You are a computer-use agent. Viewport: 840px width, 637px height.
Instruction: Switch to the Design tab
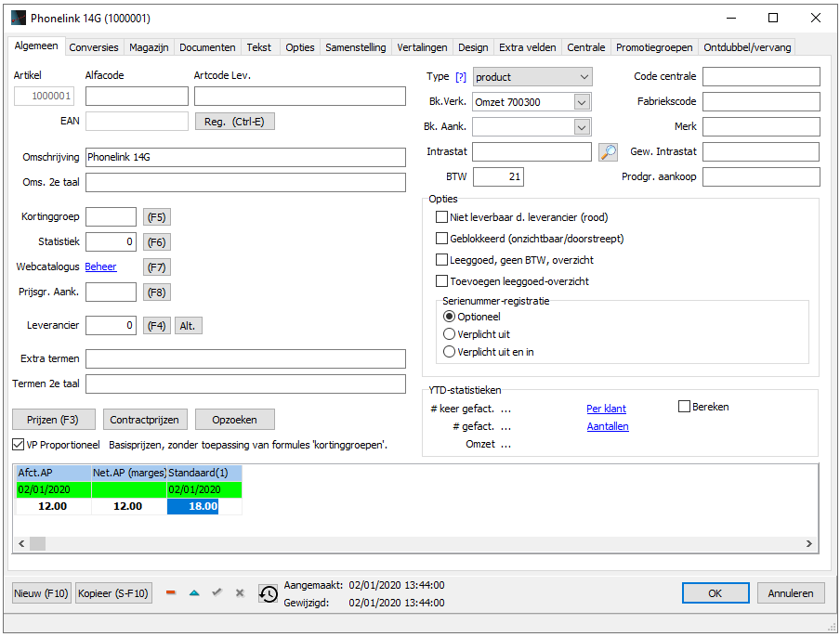(x=473, y=47)
